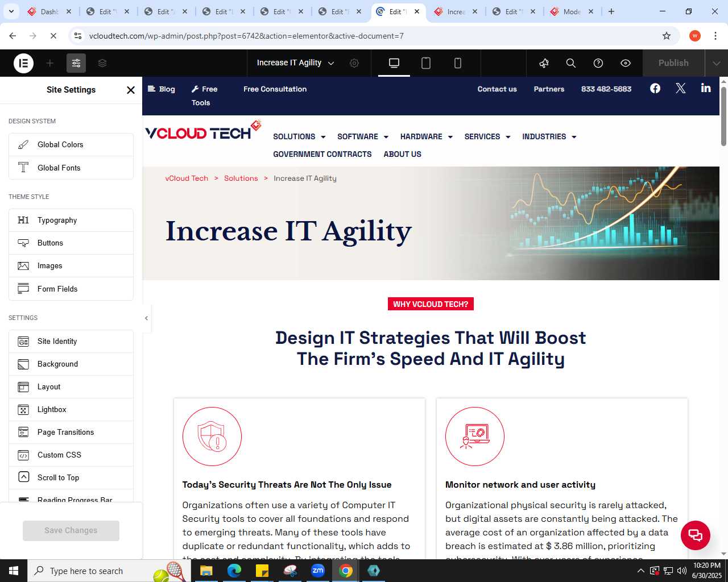The image size is (728, 582).
Task: Expand the Services nav menu
Action: pyautogui.click(x=487, y=136)
